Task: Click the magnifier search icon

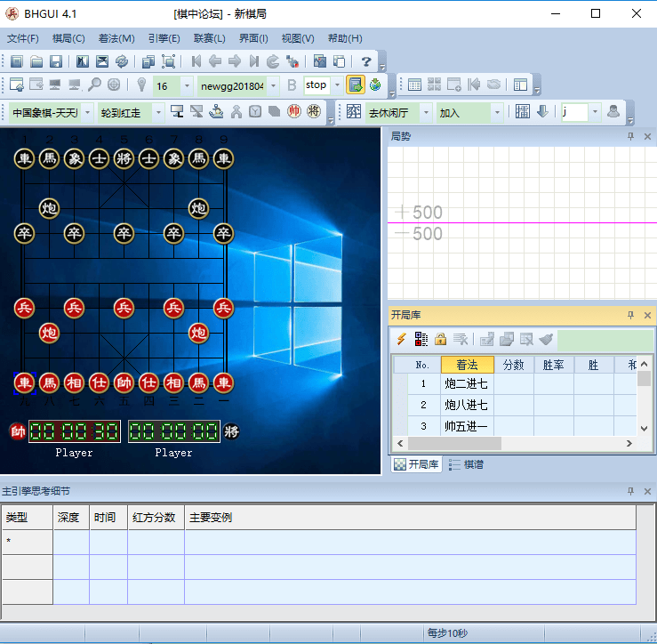Action: [94, 85]
